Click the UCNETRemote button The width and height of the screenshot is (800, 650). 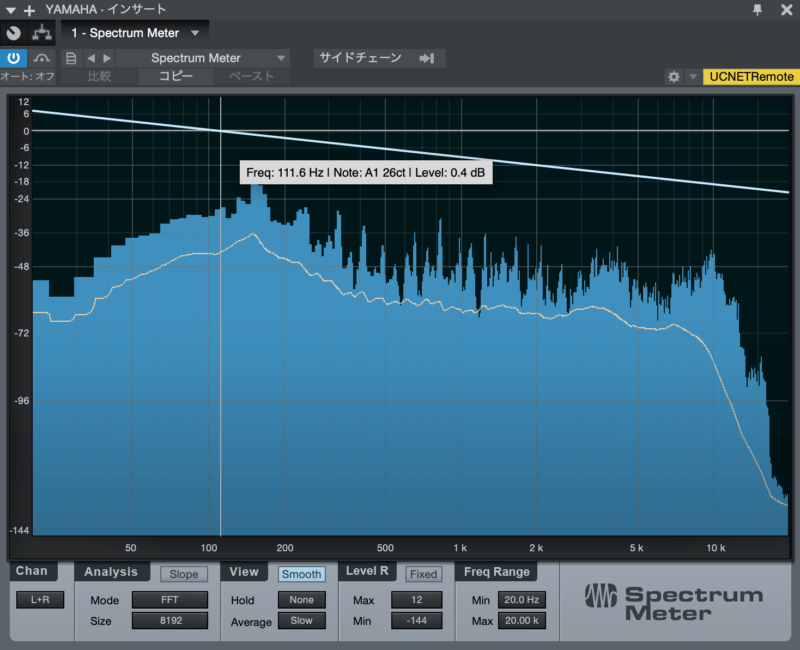click(750, 77)
